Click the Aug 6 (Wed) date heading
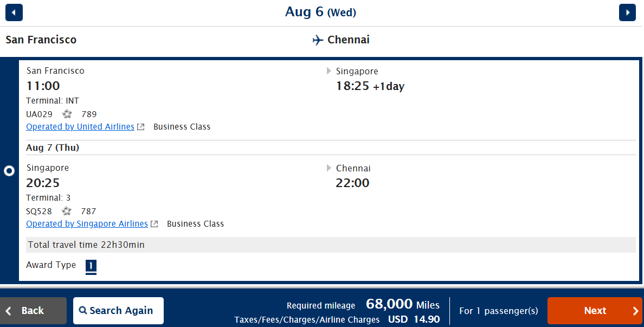This screenshot has width=644, height=327. [x=321, y=12]
